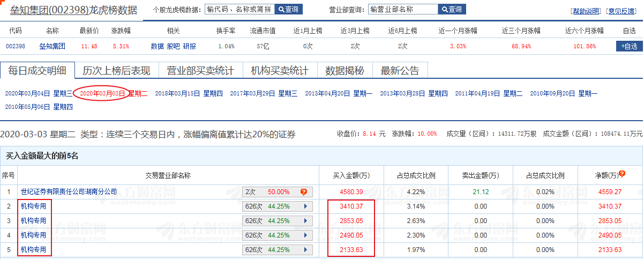Open 世纪证券有限责任公司湖南分公司 link
Image resolution: width=644 pixels, height=259 pixels.
click(x=69, y=191)
